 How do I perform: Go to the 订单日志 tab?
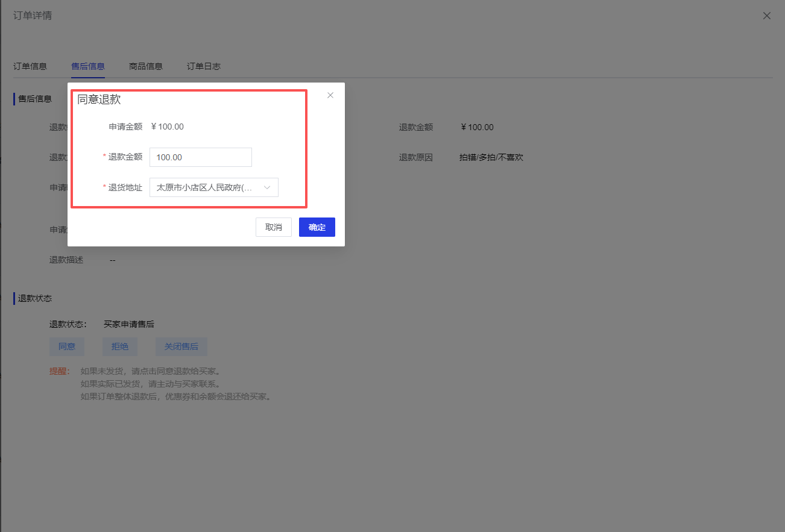tap(204, 66)
